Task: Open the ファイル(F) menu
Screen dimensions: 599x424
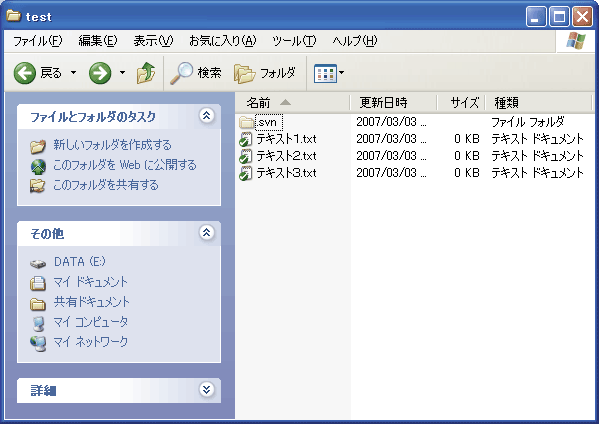Action: [x=37, y=40]
